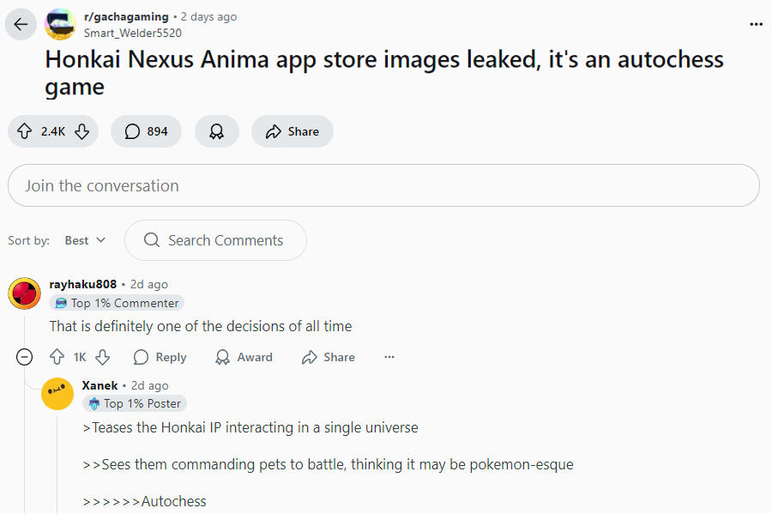Image resolution: width=772 pixels, height=532 pixels.
Task: Go back with the arrow button
Action: 21,24
